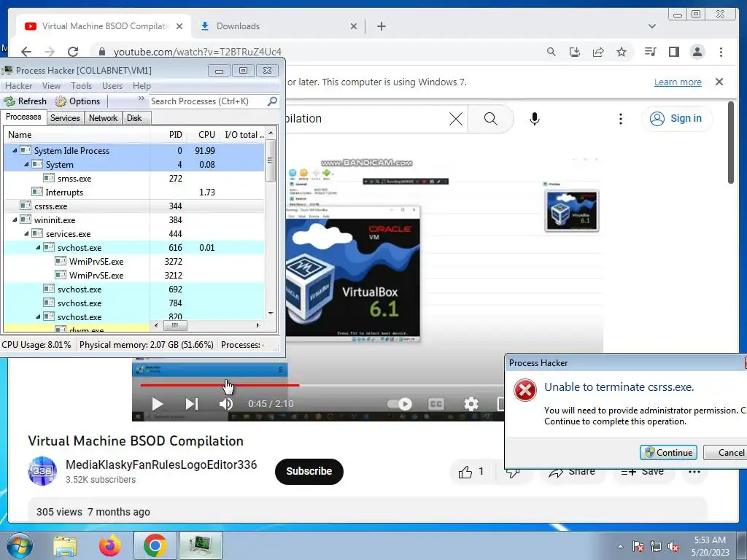Screen dimensions: 747x560
Task: Click the Learn more link in infobar
Action: coord(678,82)
